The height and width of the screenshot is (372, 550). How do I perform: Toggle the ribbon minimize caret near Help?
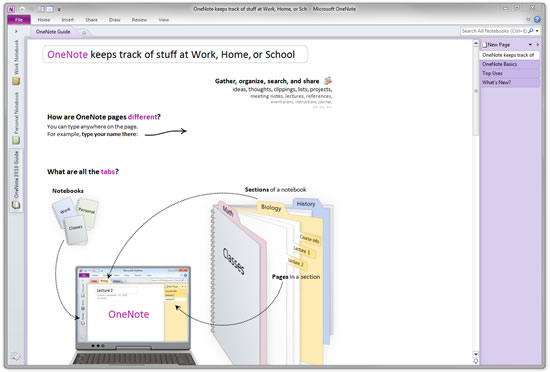point(528,20)
